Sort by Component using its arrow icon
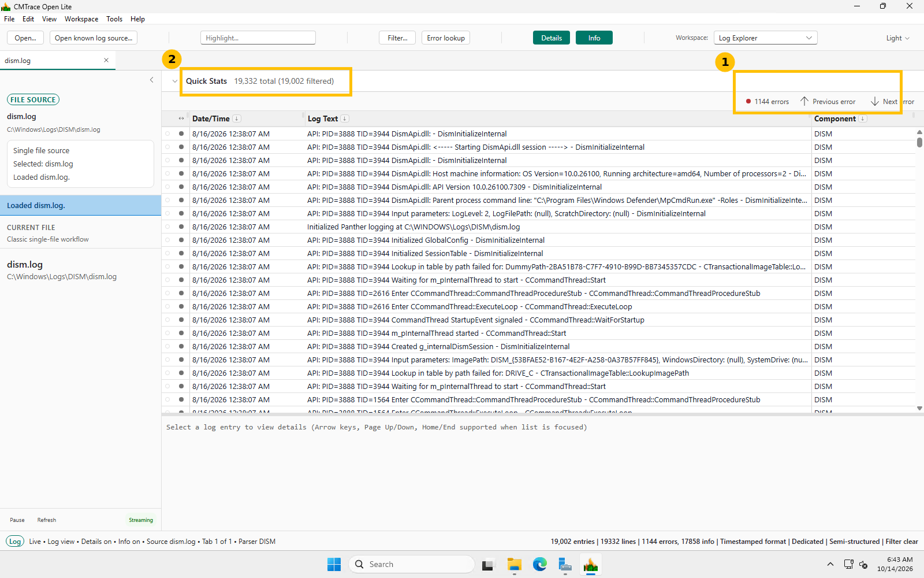 click(x=863, y=118)
